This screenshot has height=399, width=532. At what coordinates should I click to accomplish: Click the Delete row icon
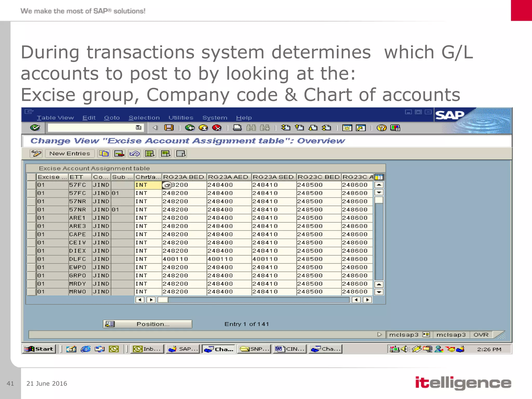(x=119, y=154)
